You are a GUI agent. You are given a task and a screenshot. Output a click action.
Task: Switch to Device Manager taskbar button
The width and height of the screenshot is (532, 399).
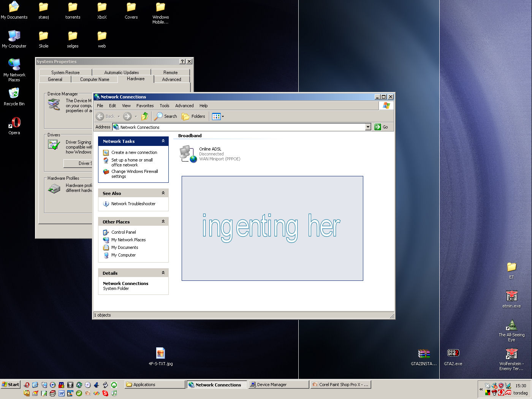279,385
